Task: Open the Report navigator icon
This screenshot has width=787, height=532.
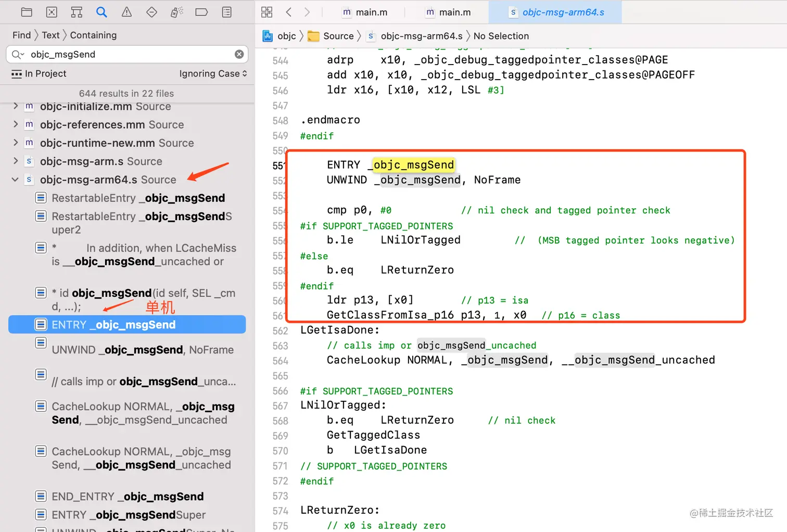Action: click(x=226, y=12)
